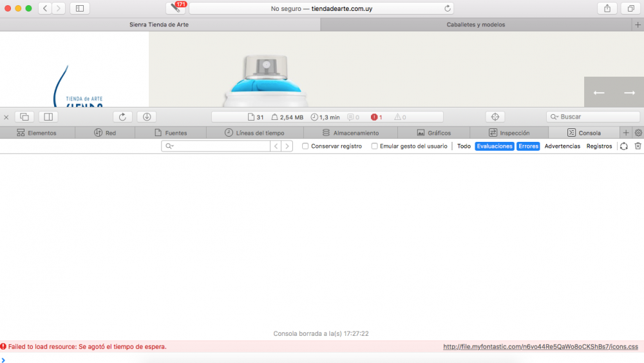Select the Consola tab
Screen dimensions: 644x363
584,133
